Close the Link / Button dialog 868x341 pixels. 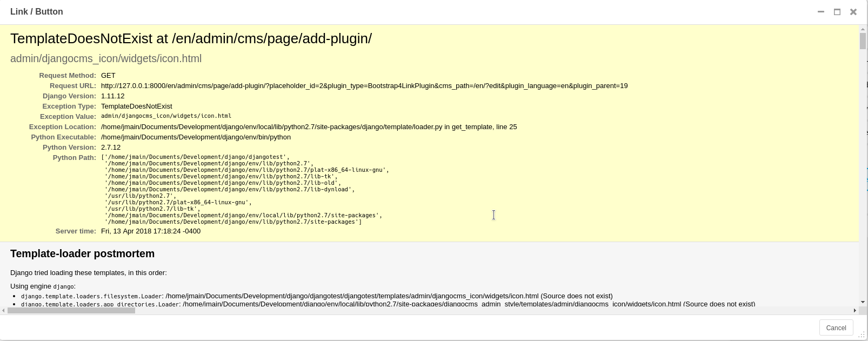coord(853,11)
